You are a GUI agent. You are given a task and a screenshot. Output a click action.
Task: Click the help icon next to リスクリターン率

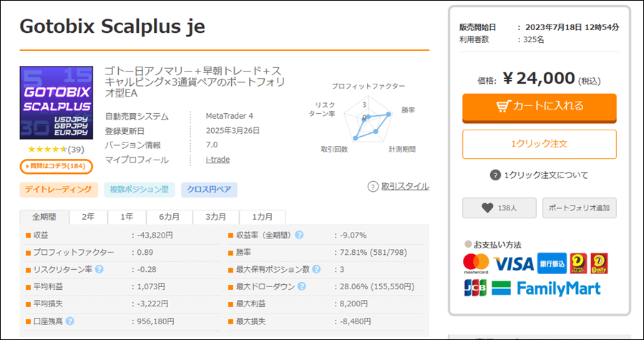(x=99, y=269)
